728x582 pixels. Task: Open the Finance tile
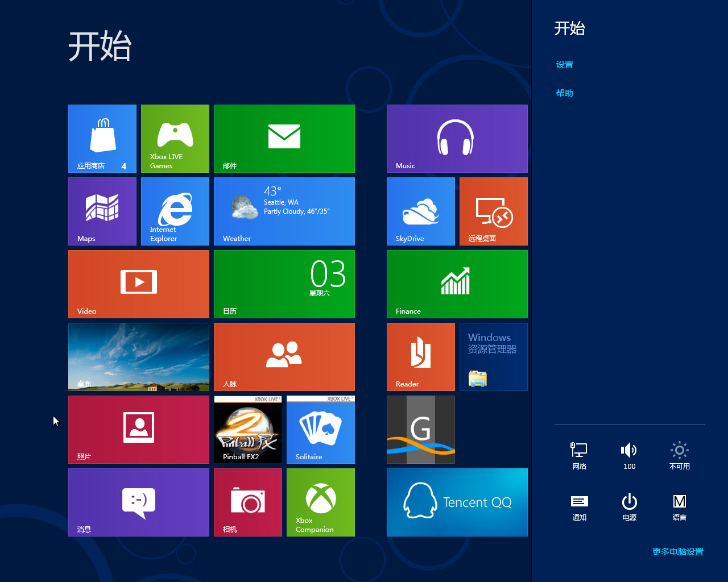(x=457, y=284)
